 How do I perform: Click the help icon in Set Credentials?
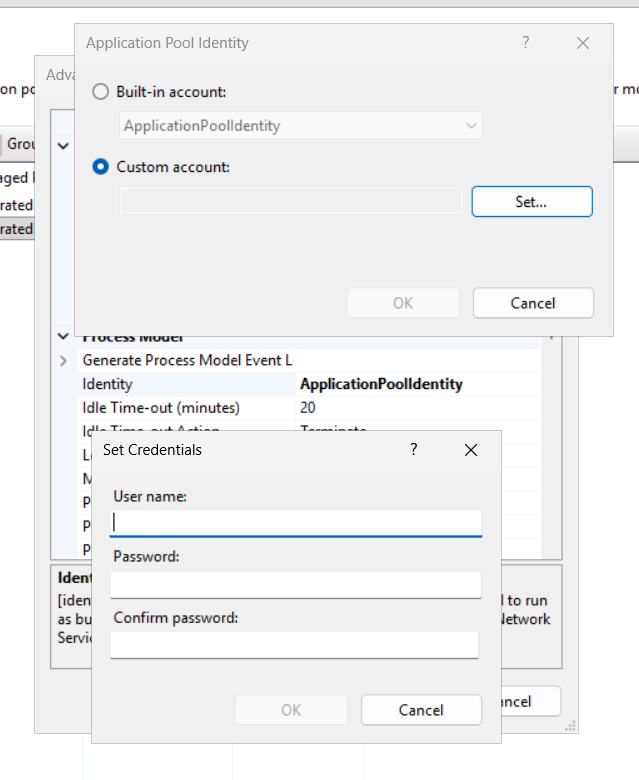(x=414, y=450)
